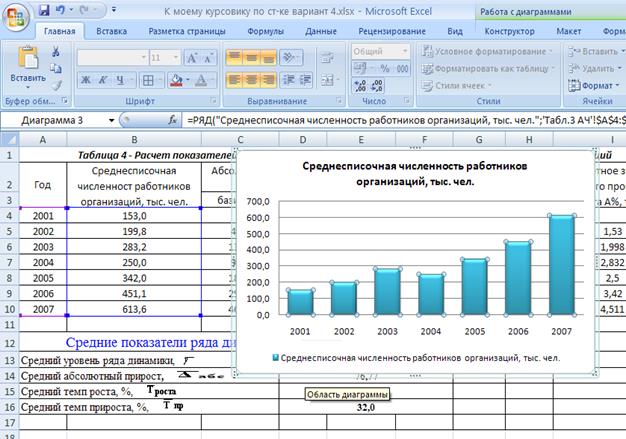
Task: Open the Стили ячеек menu
Action: click(457, 86)
